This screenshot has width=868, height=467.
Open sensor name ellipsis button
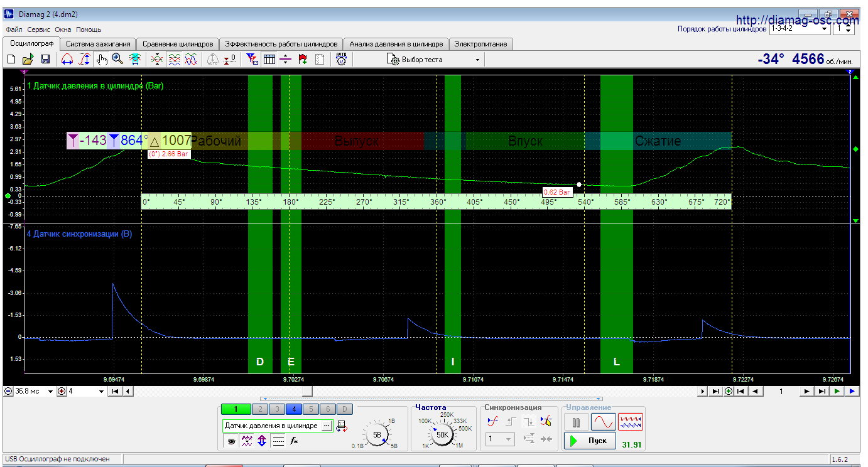[327, 426]
